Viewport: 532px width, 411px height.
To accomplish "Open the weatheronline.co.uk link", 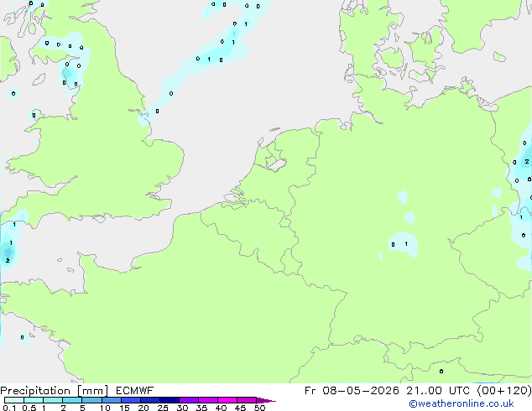I will (x=462, y=403).
